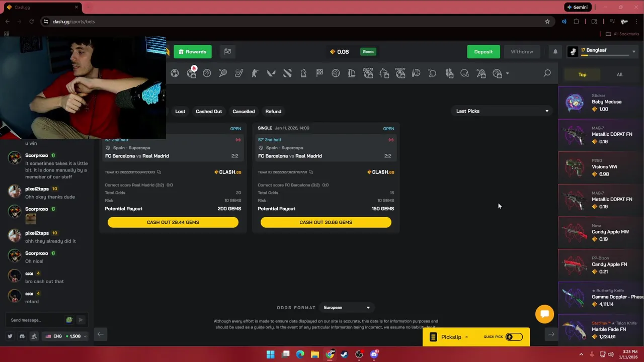Screen dimensions: 644x362
Task: Open the sports search magnifier
Action: (547, 73)
